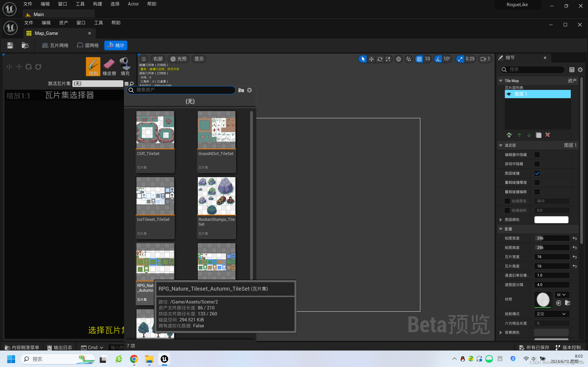Open 投射模式 projection mode dropdown
Screen dimensions: 588x367
(551, 314)
